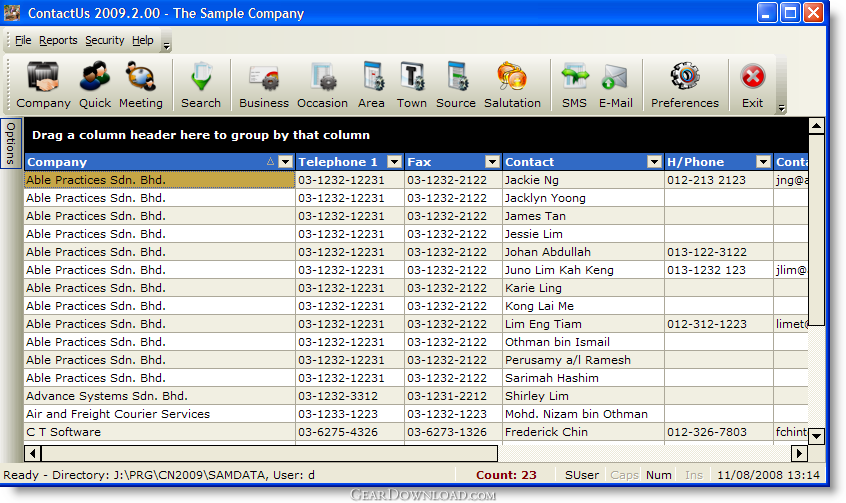Open the Telephone 1 column filter dropdown
Viewport: 846px width, 503px height.
395,162
